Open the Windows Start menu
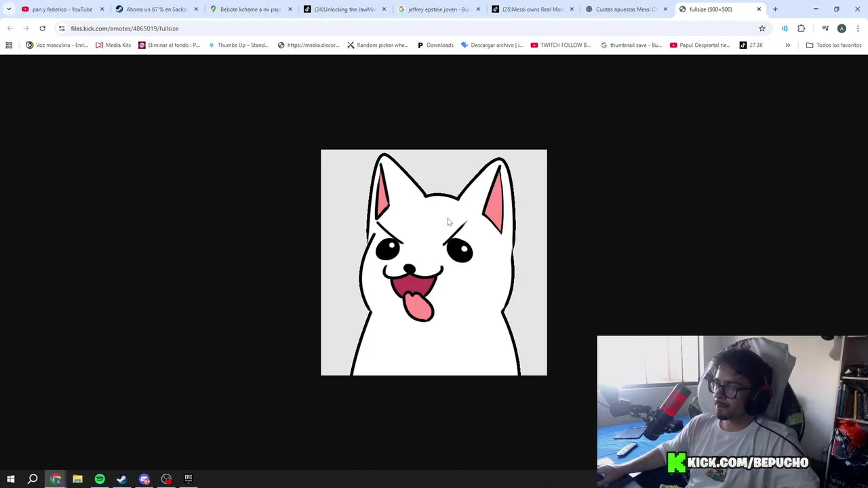 (x=11, y=479)
